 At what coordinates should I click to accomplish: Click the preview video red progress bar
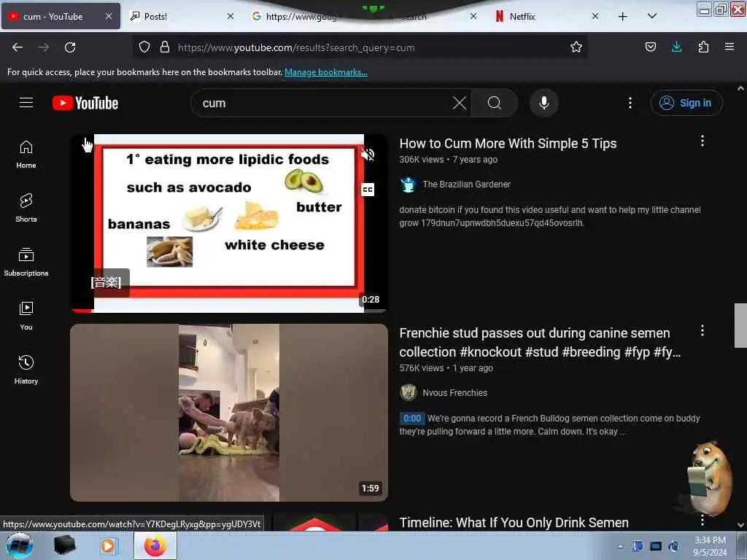coord(82,311)
